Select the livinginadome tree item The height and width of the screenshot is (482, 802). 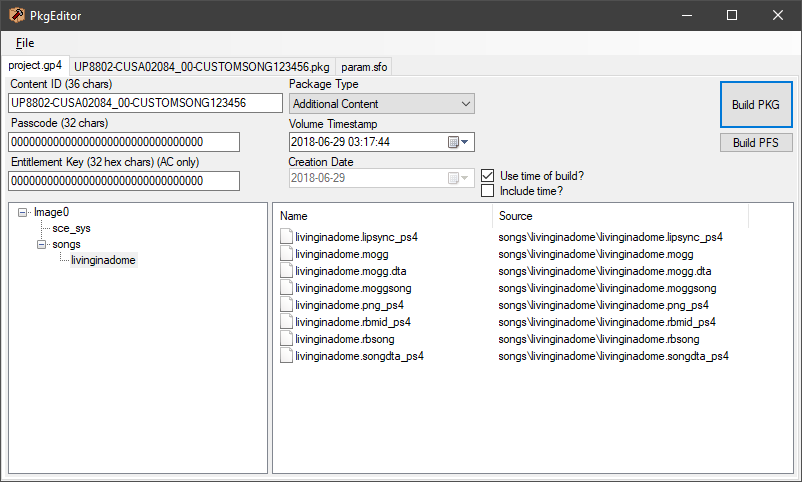tap(103, 260)
